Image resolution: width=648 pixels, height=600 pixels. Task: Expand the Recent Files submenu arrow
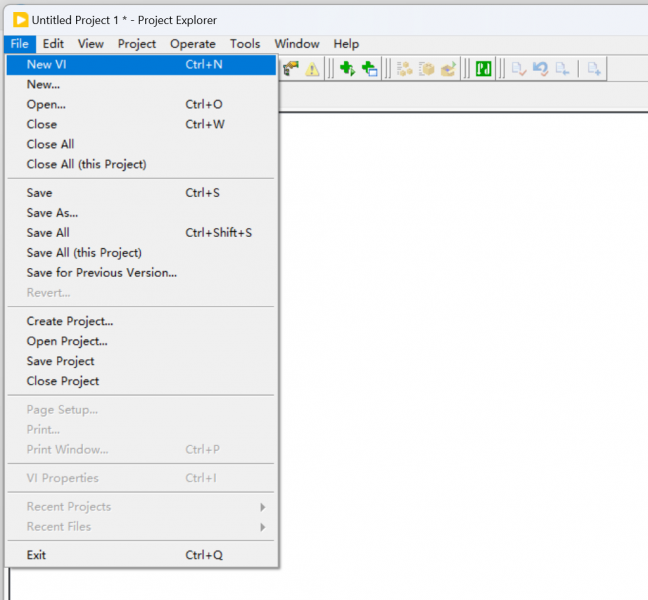(262, 527)
